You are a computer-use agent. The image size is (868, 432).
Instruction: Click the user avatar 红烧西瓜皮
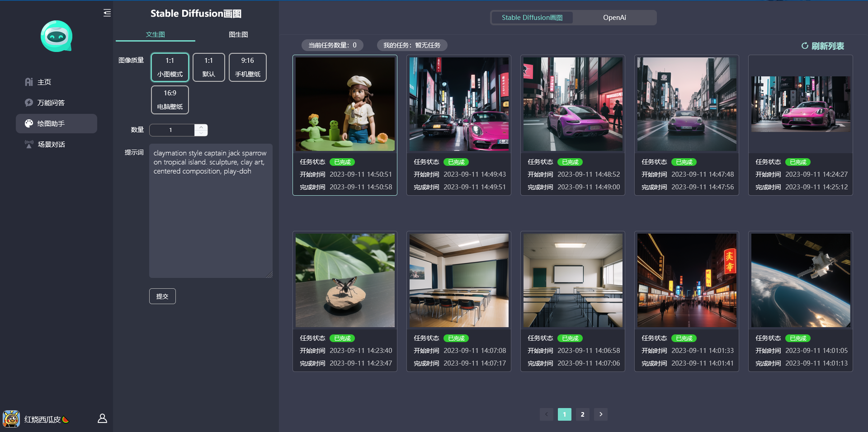(11, 419)
